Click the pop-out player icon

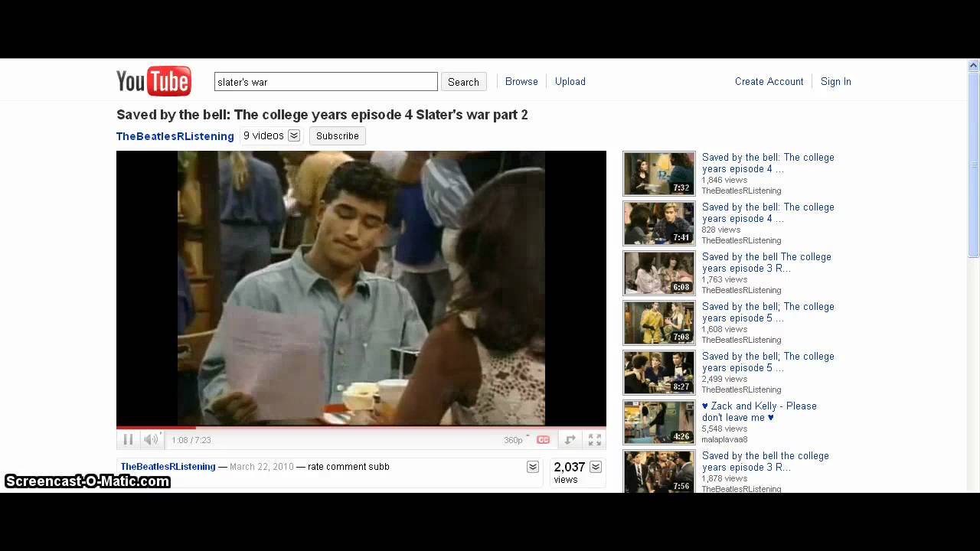point(570,439)
